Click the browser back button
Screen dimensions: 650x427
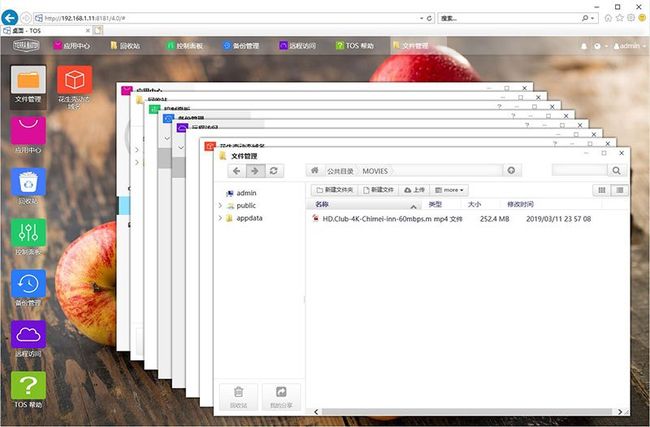tap(10, 18)
